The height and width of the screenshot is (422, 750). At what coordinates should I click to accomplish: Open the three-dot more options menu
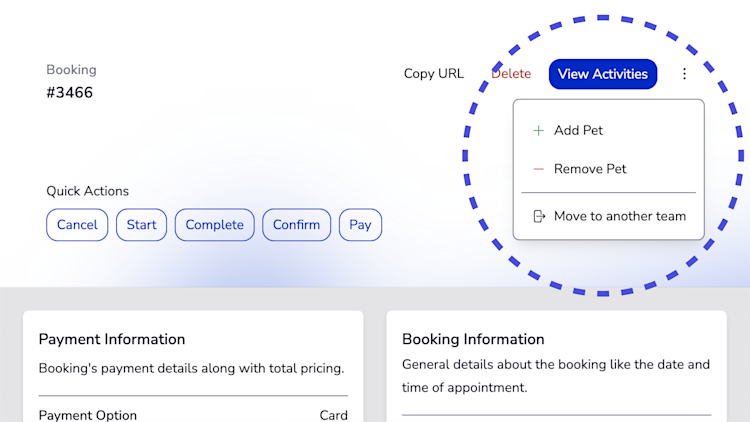(x=684, y=74)
